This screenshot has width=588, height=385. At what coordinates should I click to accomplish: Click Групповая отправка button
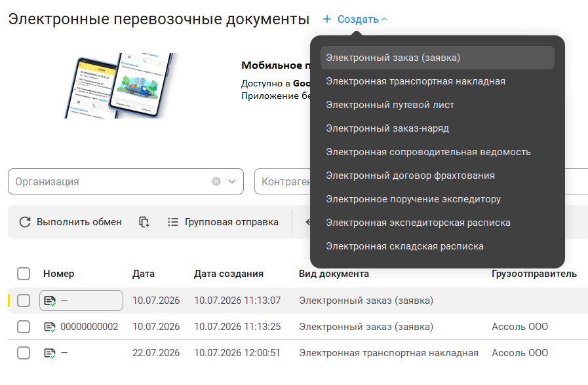point(223,222)
